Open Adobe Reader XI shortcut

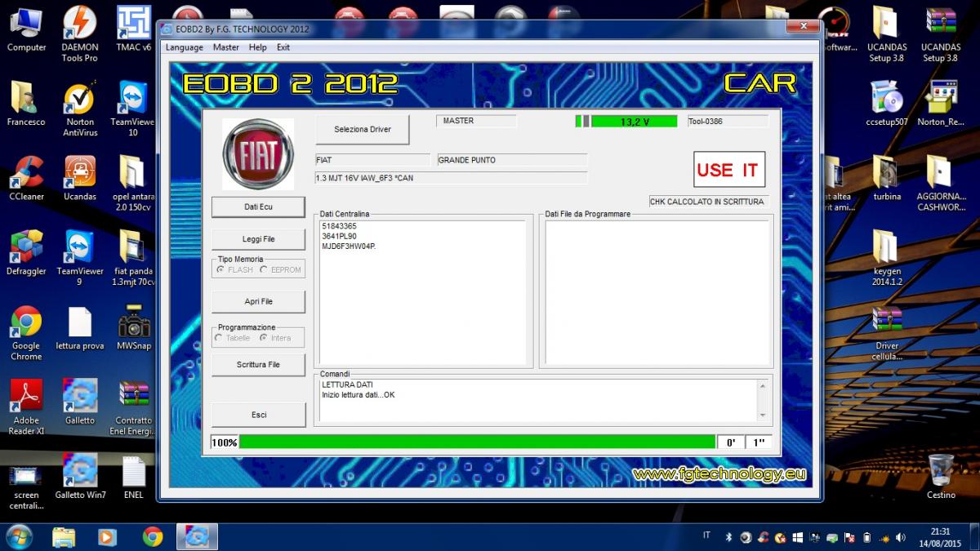click(26, 407)
